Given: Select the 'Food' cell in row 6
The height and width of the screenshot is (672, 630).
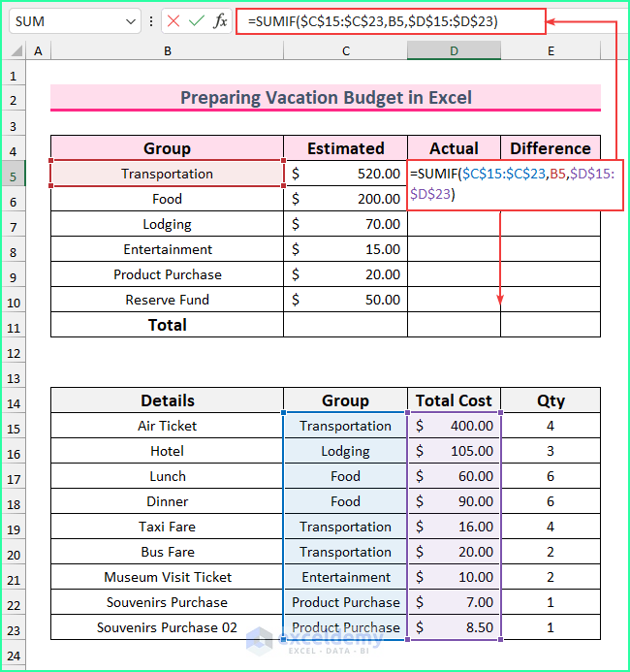Looking at the screenshot, I should (x=167, y=199).
